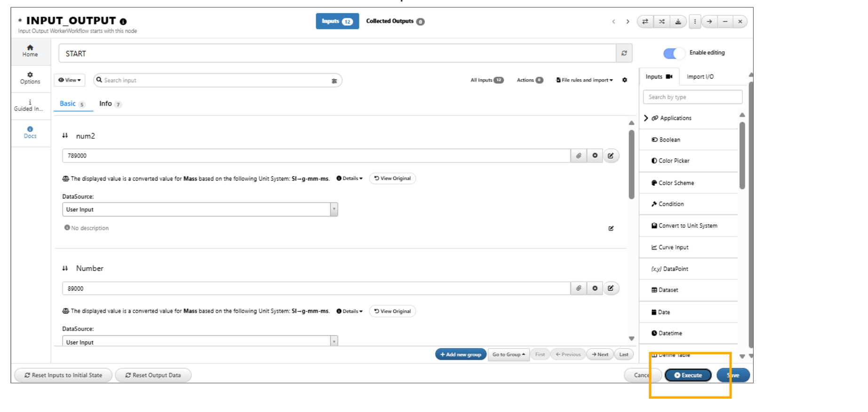
Task: Click the circle icon for Number value
Action: (595, 288)
